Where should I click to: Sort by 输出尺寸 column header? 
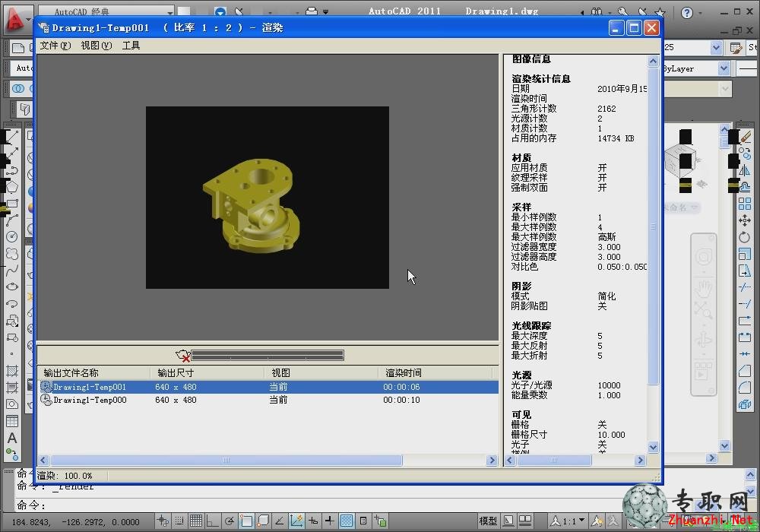(x=207, y=372)
